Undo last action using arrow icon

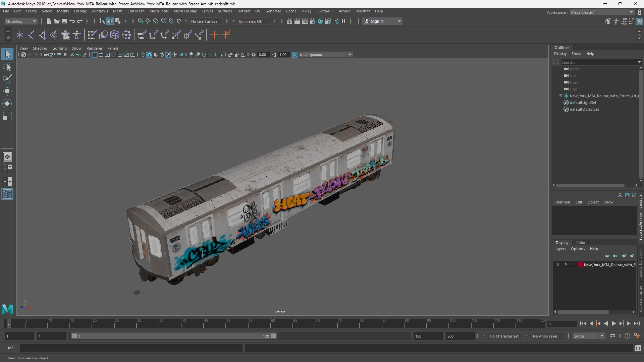point(72,21)
